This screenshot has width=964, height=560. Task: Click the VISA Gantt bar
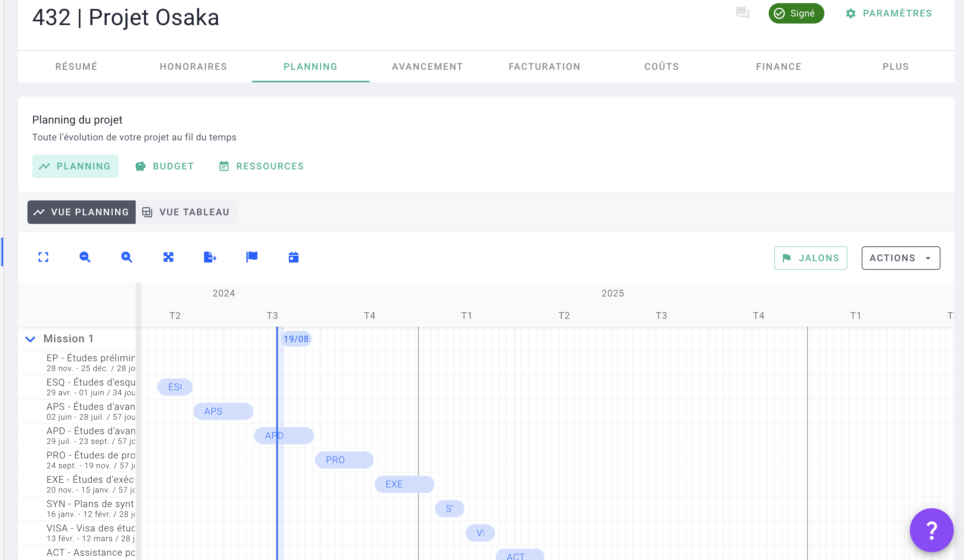(x=480, y=533)
